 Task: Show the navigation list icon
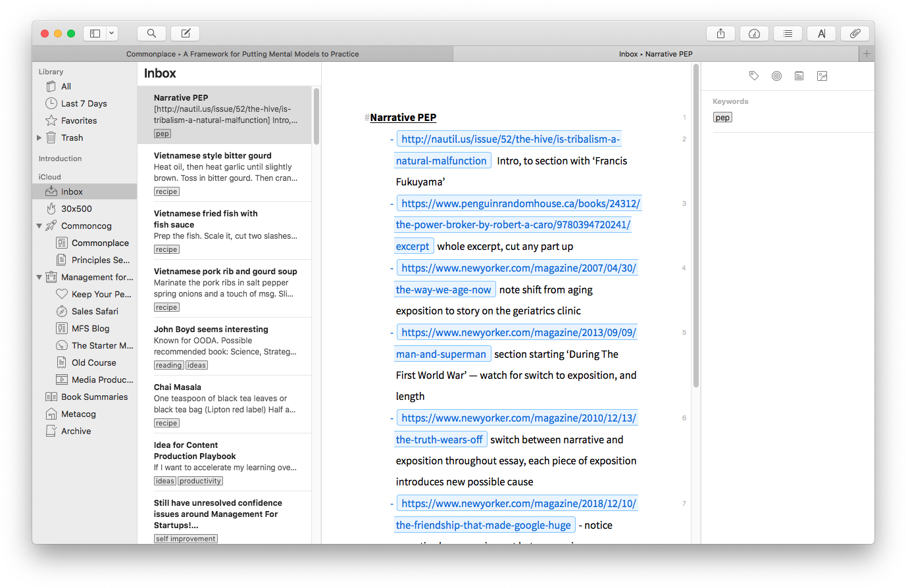click(788, 34)
